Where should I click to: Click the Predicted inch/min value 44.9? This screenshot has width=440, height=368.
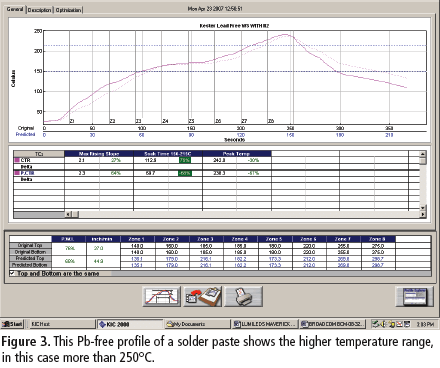[99, 262]
